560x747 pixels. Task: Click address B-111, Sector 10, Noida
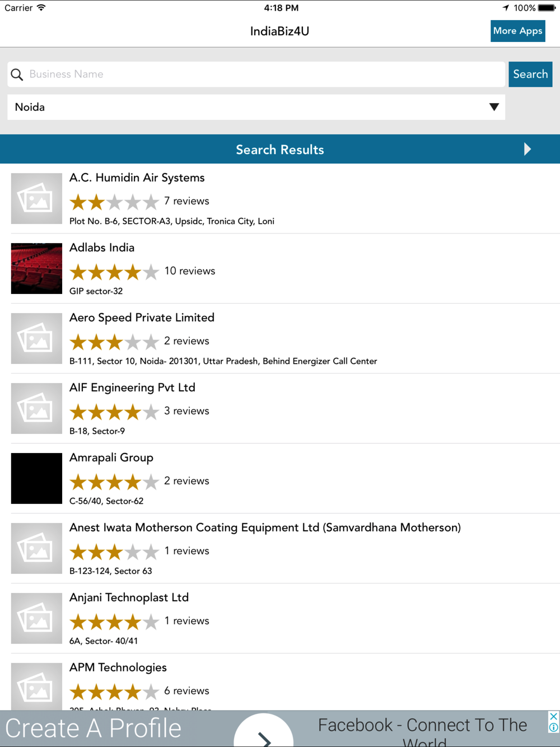[x=223, y=361]
